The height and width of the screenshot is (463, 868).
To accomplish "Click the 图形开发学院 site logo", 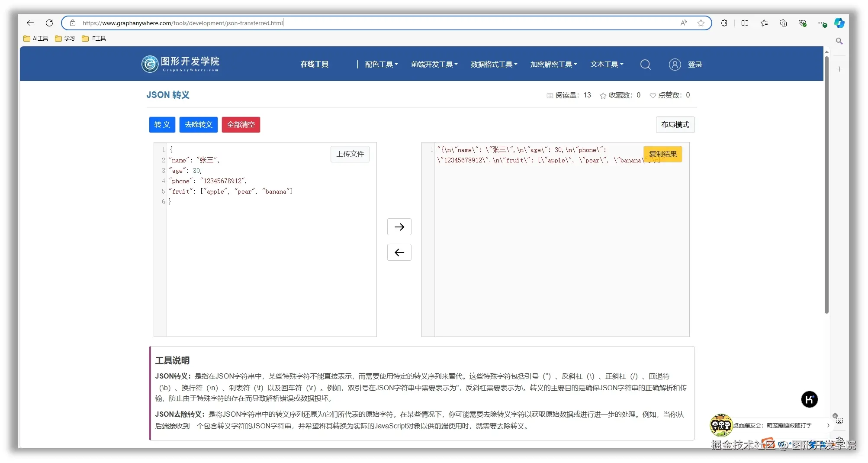I will click(180, 64).
